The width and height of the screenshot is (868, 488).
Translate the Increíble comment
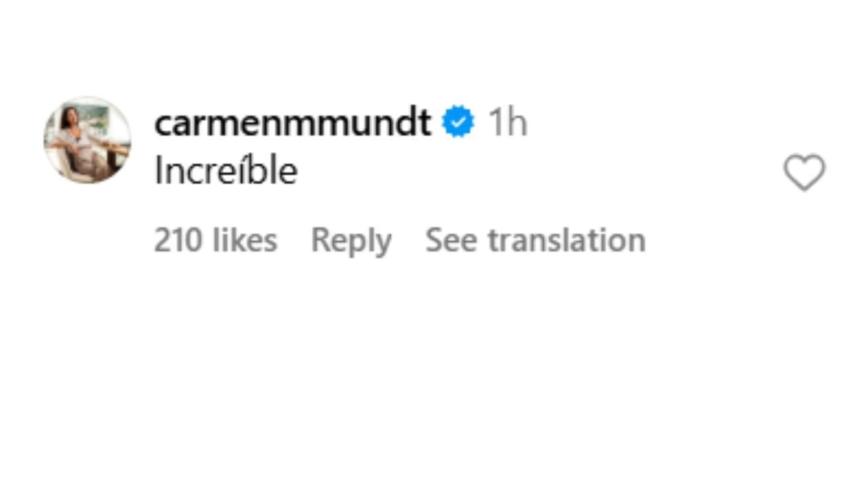(535, 240)
